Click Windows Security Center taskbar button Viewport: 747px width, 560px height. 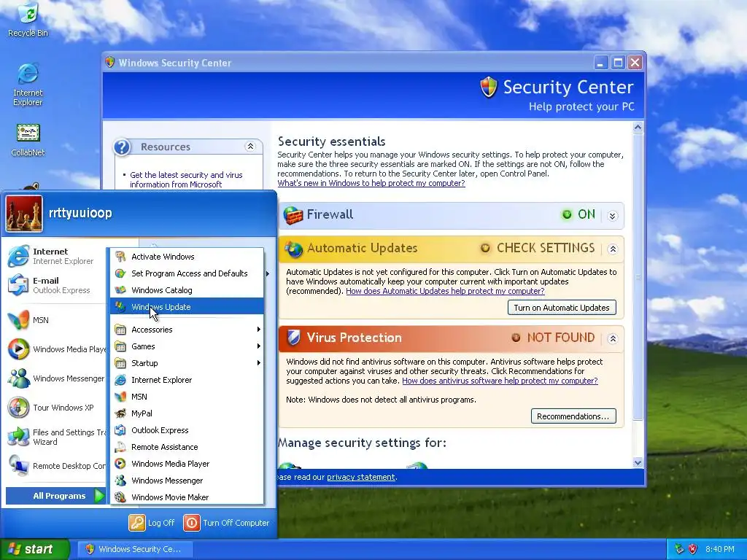tap(135, 549)
